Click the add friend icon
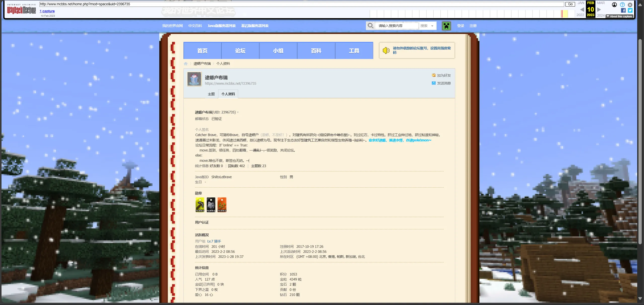644x305 pixels. click(434, 75)
